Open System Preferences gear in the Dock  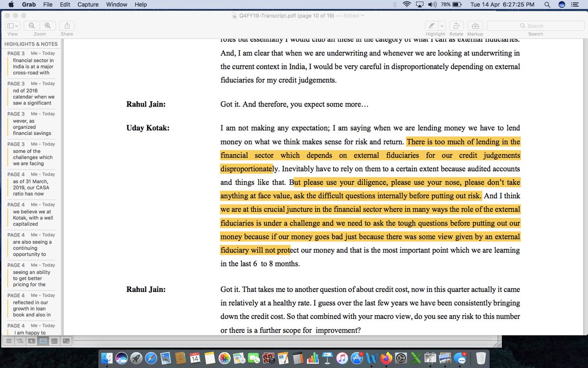click(401, 358)
